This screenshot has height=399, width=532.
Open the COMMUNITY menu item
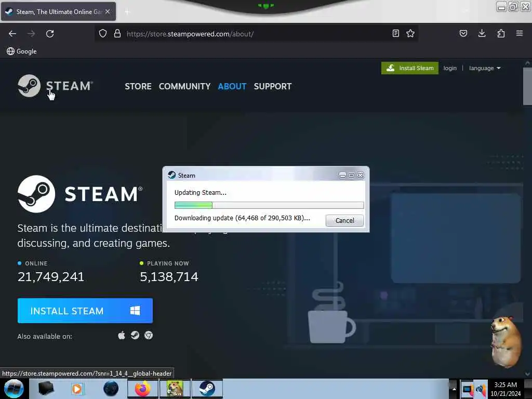point(184,87)
